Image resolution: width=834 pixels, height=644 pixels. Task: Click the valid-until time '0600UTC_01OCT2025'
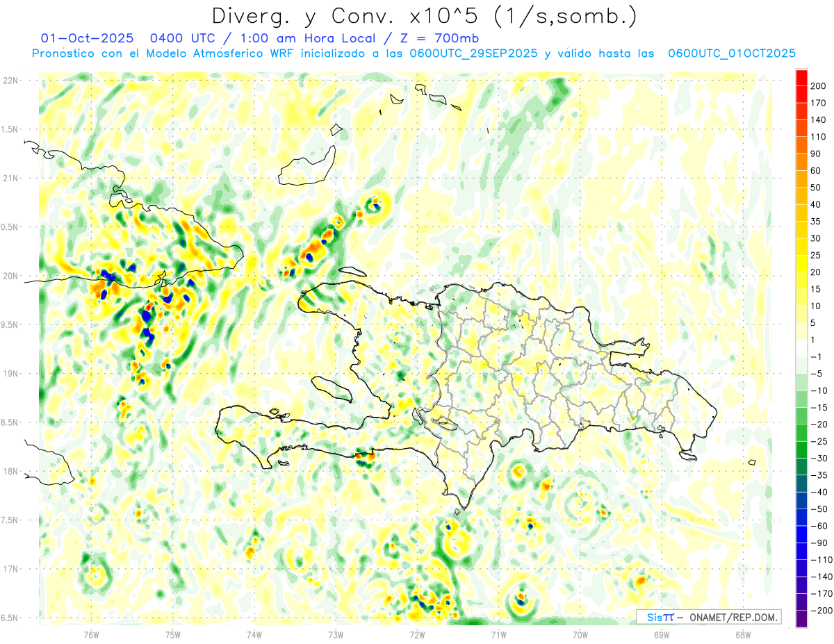(732, 53)
